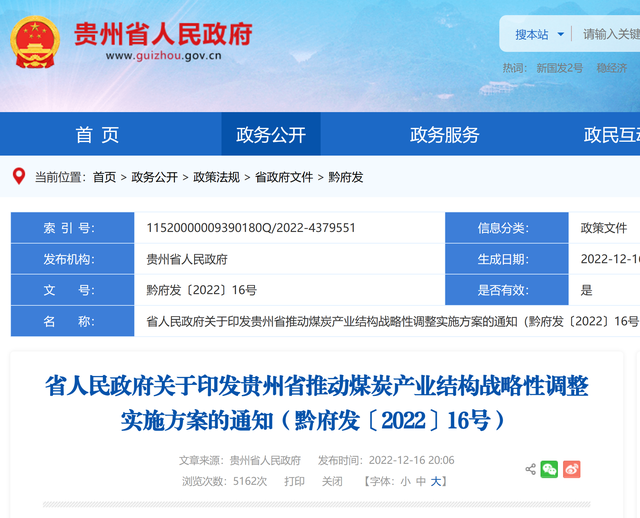This screenshot has height=518, width=640.
Task: Open the 搜本站 search scope dropdown
Action: pos(539,35)
